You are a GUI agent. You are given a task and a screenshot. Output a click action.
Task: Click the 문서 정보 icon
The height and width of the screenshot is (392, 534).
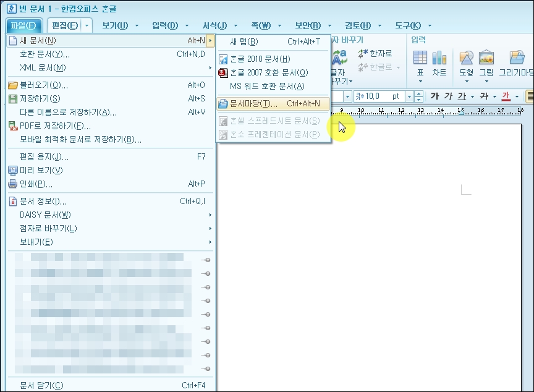(x=12, y=202)
